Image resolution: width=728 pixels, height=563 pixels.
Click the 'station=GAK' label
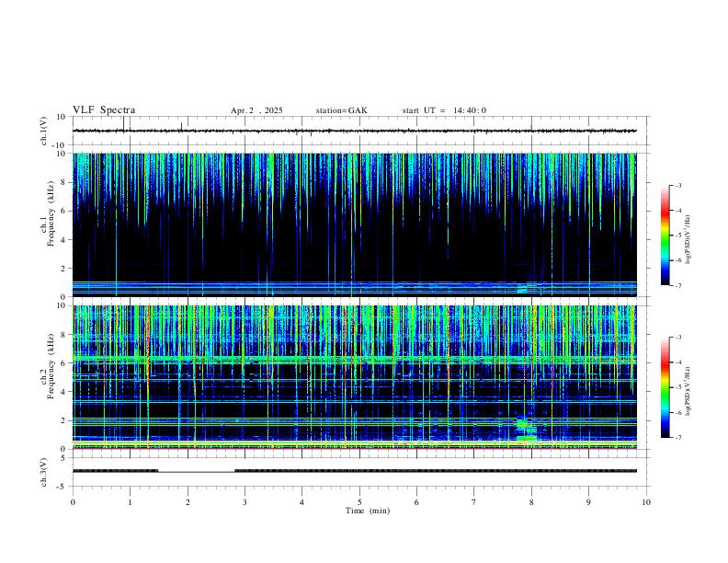(x=341, y=110)
